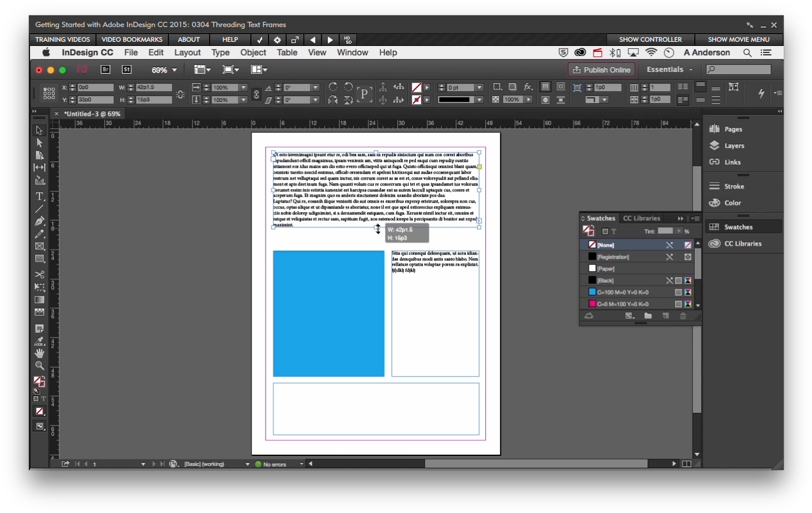Open the Swatches panel flyout menu
Viewport: 812px width, 513px height.
[x=696, y=218]
